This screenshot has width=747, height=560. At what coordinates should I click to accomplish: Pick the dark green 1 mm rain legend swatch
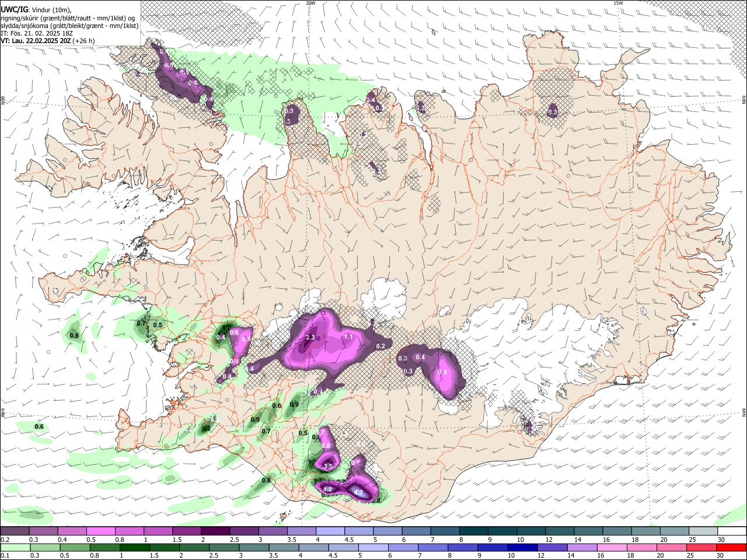click(x=134, y=547)
